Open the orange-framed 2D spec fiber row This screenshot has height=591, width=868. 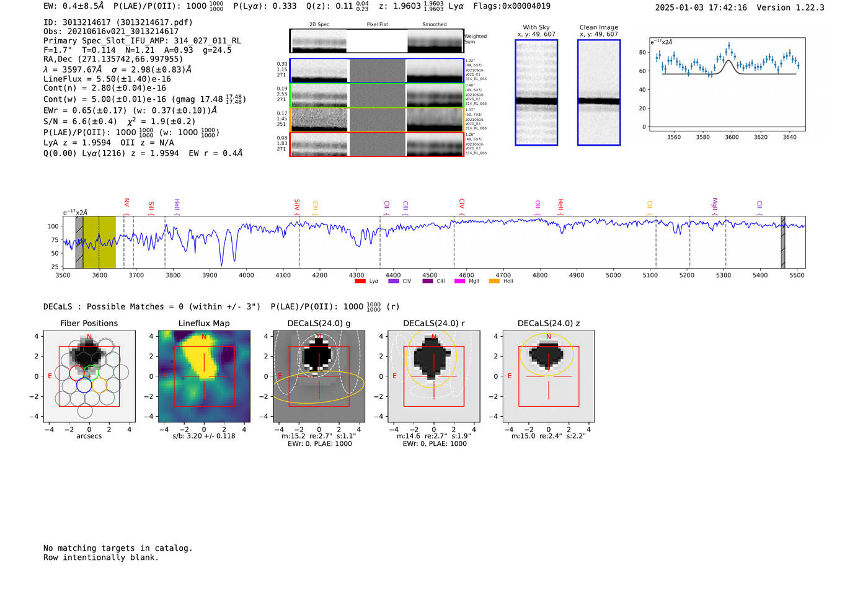(376, 120)
